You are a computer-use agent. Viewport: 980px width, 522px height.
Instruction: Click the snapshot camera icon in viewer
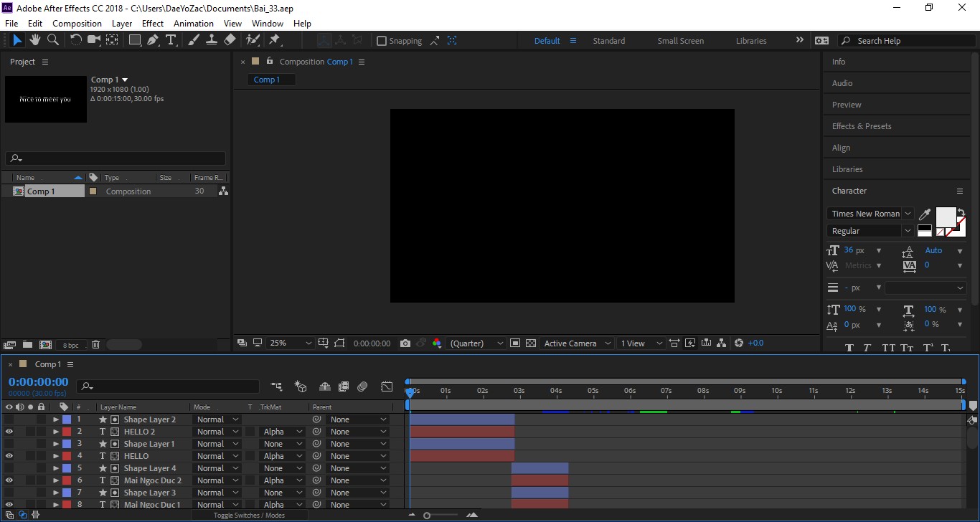(x=405, y=343)
